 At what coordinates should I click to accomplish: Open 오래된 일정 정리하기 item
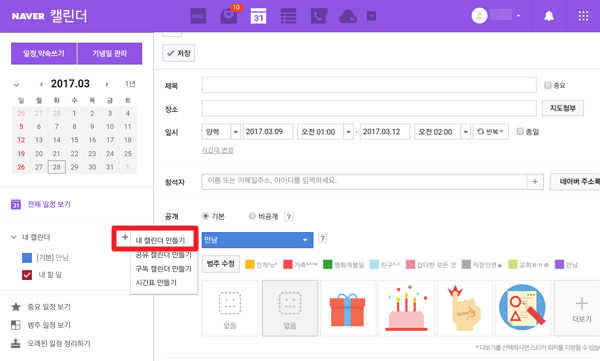click(59, 343)
